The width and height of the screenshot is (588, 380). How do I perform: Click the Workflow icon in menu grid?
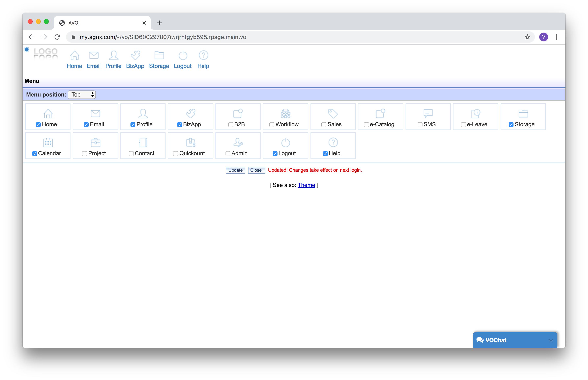click(285, 114)
